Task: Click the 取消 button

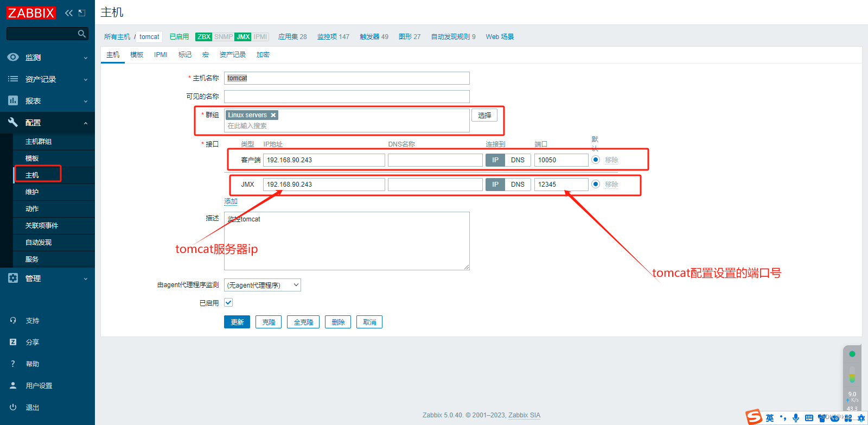Action: click(369, 322)
